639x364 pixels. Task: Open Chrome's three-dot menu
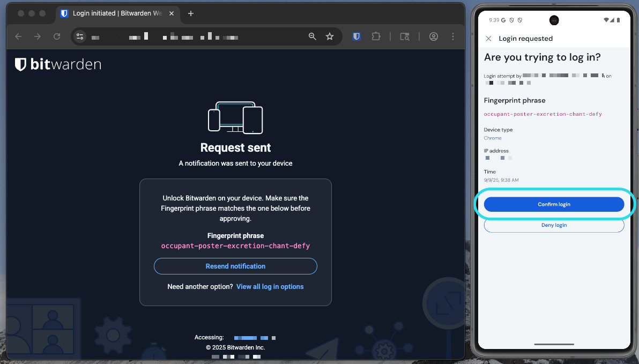pyautogui.click(x=453, y=36)
